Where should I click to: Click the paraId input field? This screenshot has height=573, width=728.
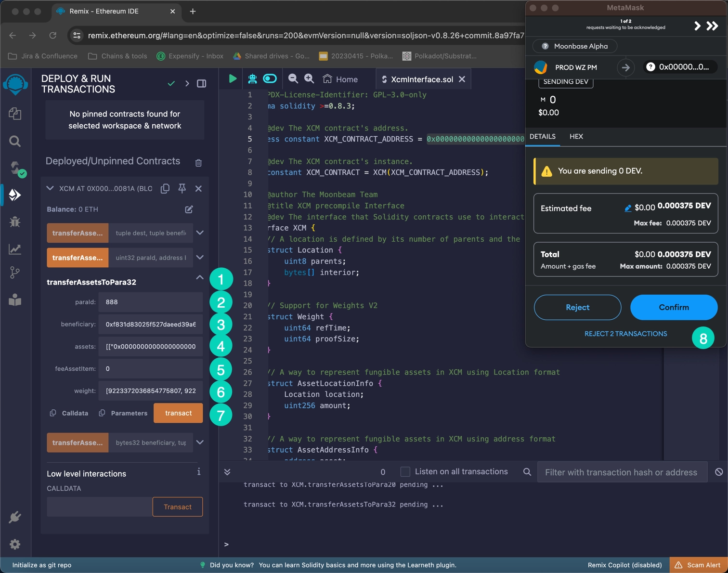(x=150, y=302)
